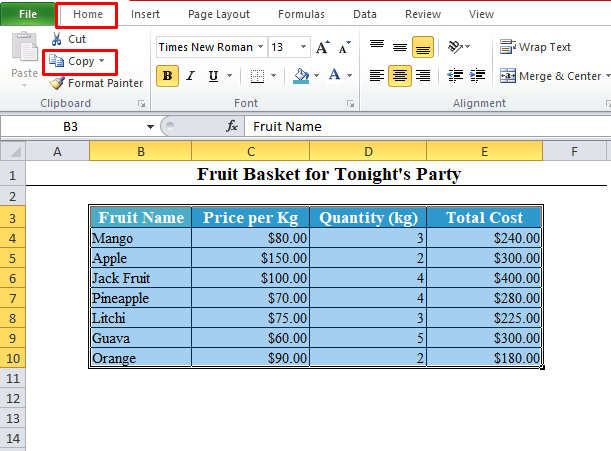Image resolution: width=611 pixels, height=451 pixels.
Task: Align text right
Action: pyautogui.click(x=423, y=76)
